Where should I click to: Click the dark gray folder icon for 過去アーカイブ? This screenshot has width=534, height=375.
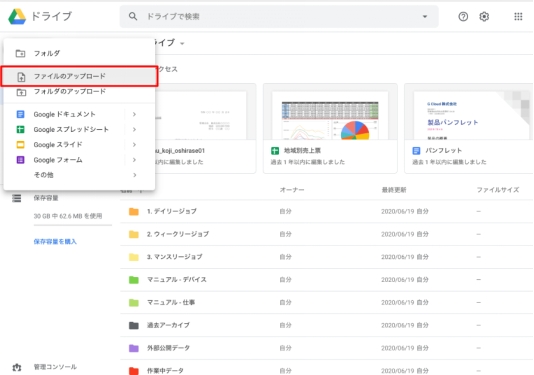tap(134, 326)
